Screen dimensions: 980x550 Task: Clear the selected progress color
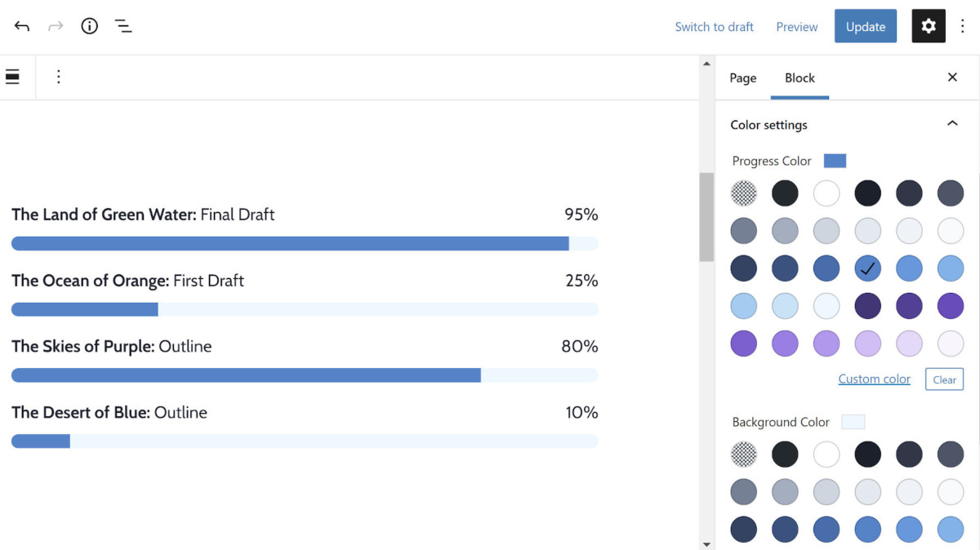pos(944,379)
